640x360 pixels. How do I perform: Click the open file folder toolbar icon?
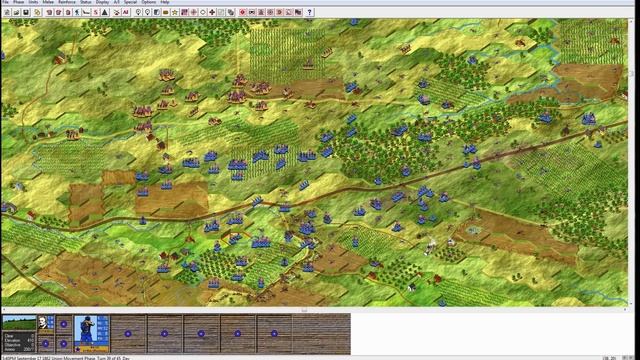[16, 12]
